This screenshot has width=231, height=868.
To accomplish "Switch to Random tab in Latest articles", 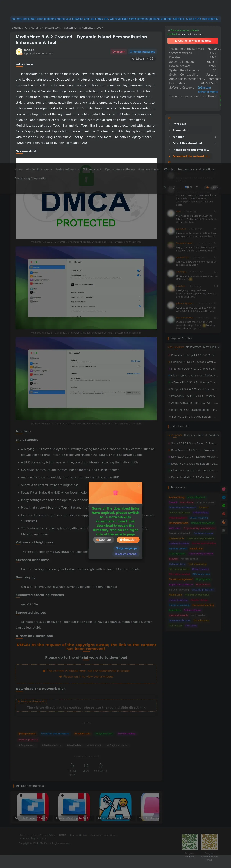I will pos(213,435).
